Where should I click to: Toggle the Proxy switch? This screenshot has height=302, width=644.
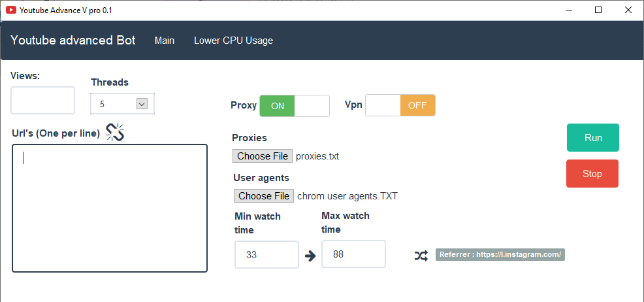[x=295, y=106]
